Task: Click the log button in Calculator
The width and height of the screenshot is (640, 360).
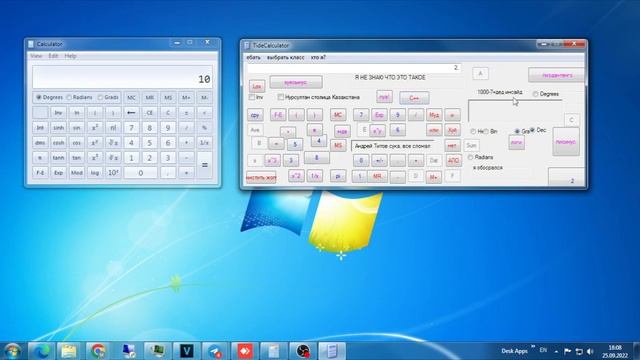Action: [x=95, y=173]
